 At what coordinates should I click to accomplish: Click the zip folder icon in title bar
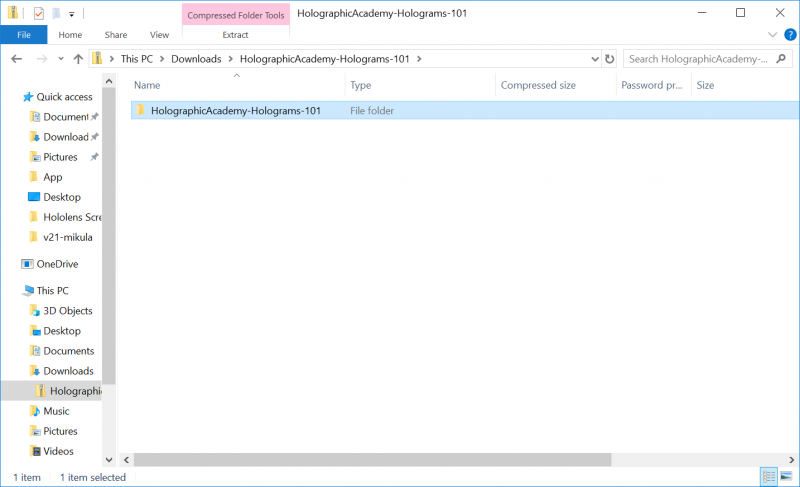(12, 13)
